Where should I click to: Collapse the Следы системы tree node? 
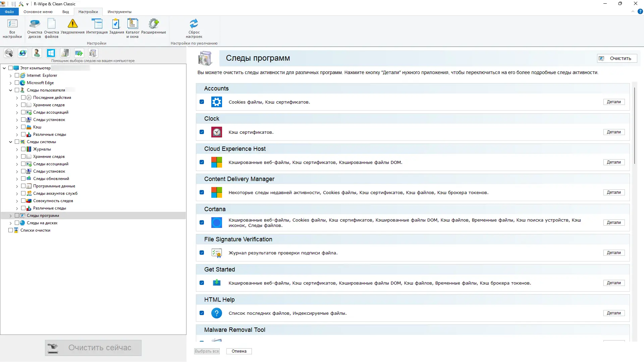pos(10,142)
